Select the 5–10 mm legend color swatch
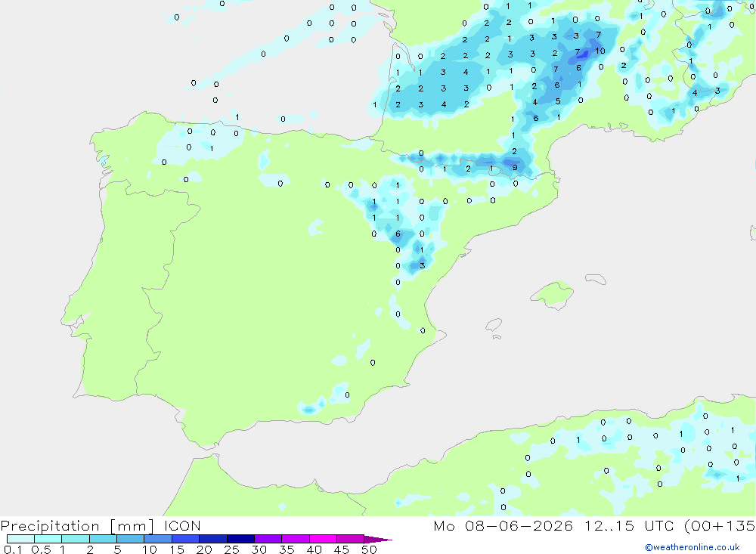 pos(131,539)
